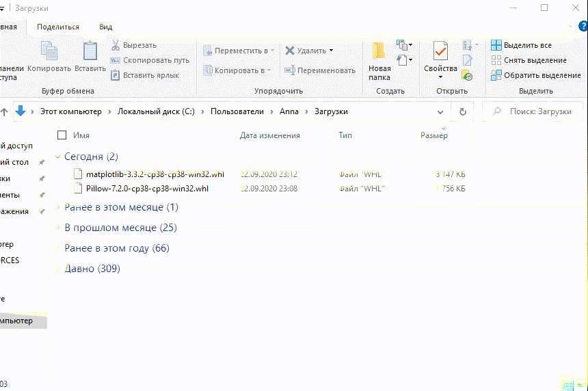Viewport: 588px width, 391px height.
Task: Click the Refresh button
Action: click(463, 111)
